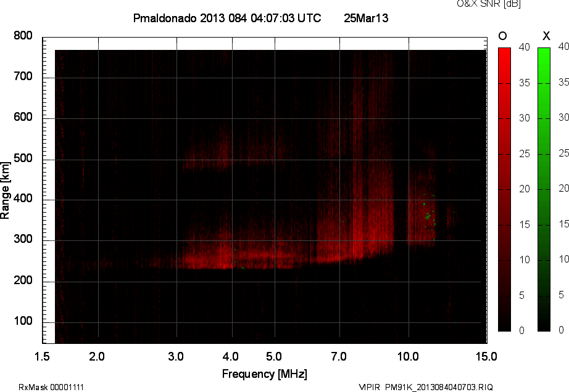Viewport: 569px width, 392px height.
Task: Select the date label "25Mar13"
Action: click(x=366, y=18)
